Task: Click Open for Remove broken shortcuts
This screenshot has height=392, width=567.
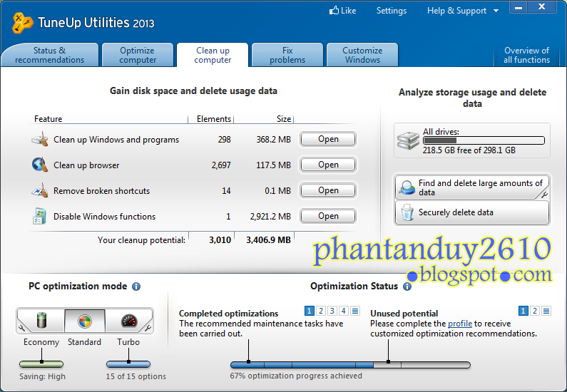Action: [328, 190]
